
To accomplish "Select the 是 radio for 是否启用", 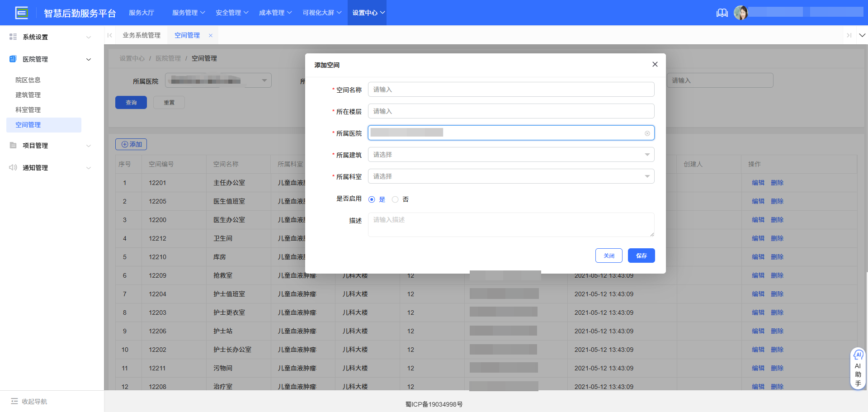I will (x=372, y=199).
